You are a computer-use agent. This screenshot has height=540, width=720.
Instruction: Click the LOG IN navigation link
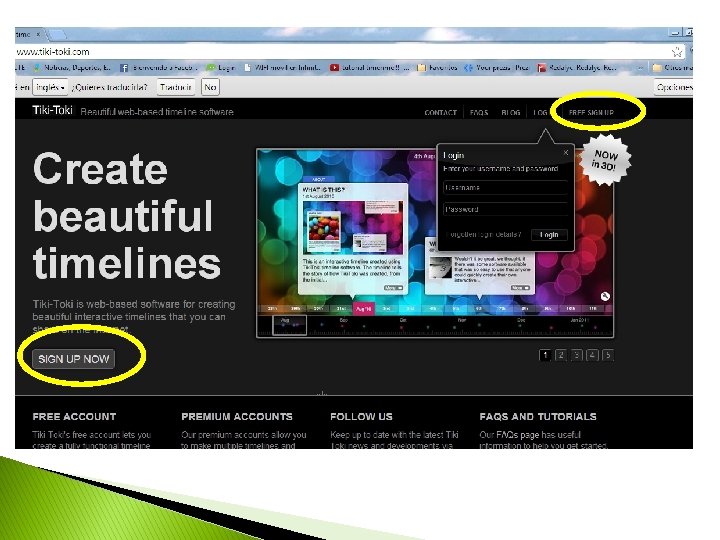pos(540,112)
